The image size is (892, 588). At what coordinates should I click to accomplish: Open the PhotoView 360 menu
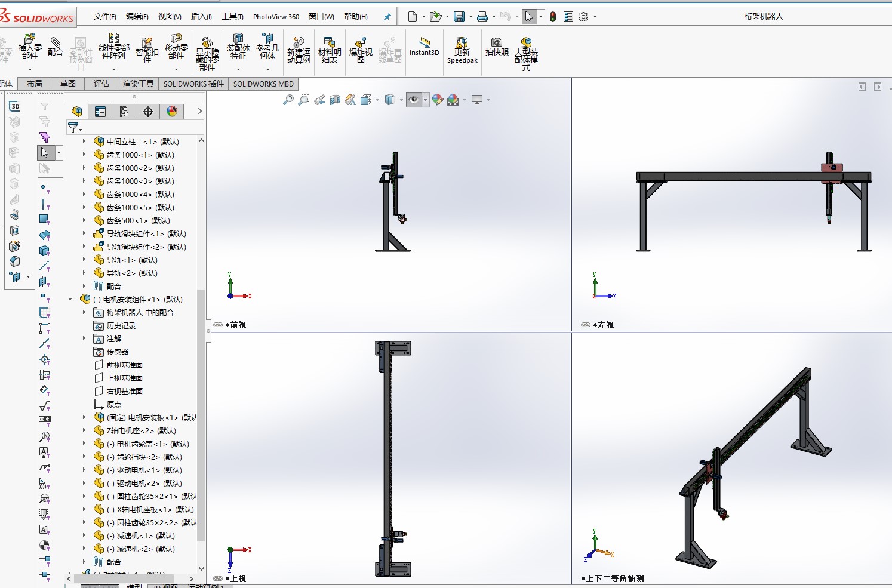coord(276,17)
